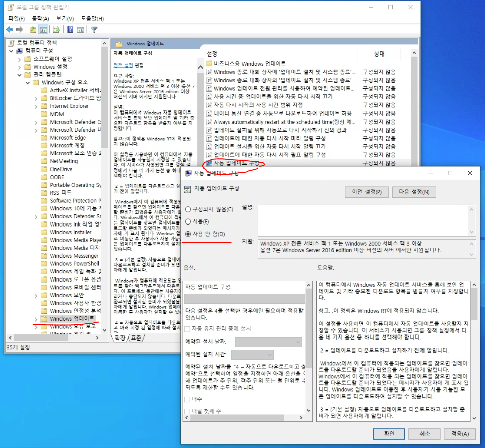Click the Microsoft Edge folder icon
The width and height of the screenshot is (485, 448).
pyautogui.click(x=44, y=137)
